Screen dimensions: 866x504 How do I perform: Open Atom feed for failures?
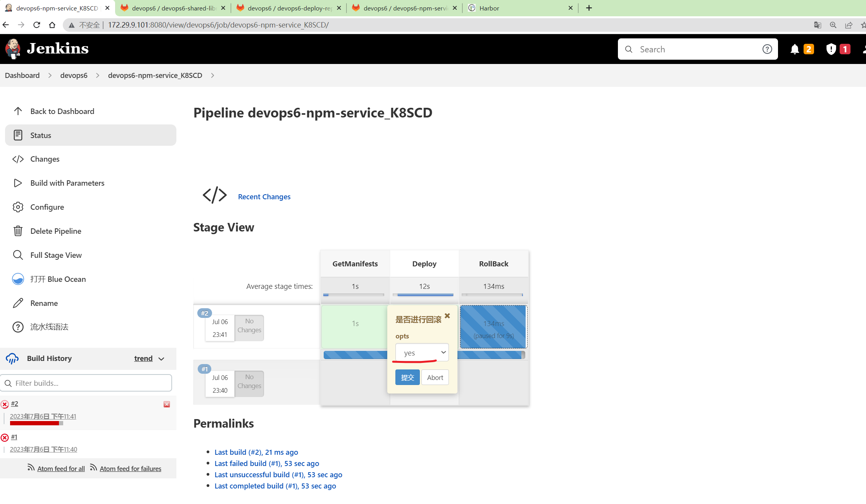coord(130,468)
